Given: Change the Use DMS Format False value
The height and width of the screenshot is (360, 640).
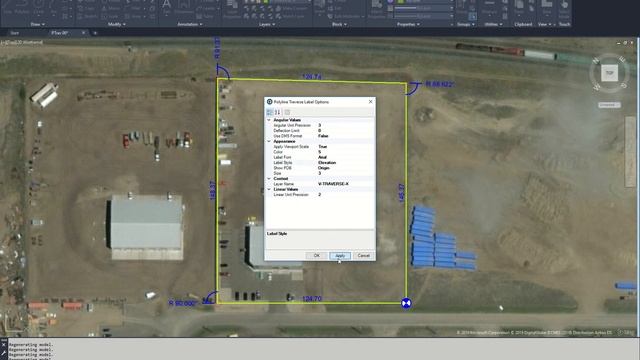Looking at the screenshot, I should (345, 136).
